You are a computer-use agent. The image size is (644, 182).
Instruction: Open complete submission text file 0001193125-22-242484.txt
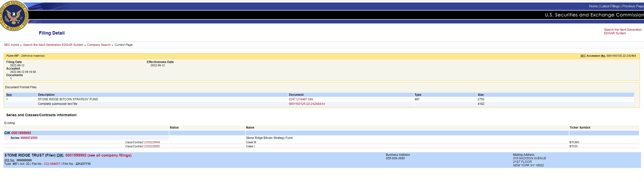click(307, 104)
